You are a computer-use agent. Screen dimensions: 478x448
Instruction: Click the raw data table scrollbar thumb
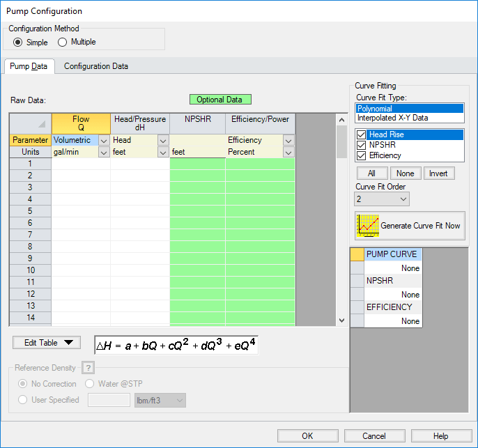tap(341, 142)
